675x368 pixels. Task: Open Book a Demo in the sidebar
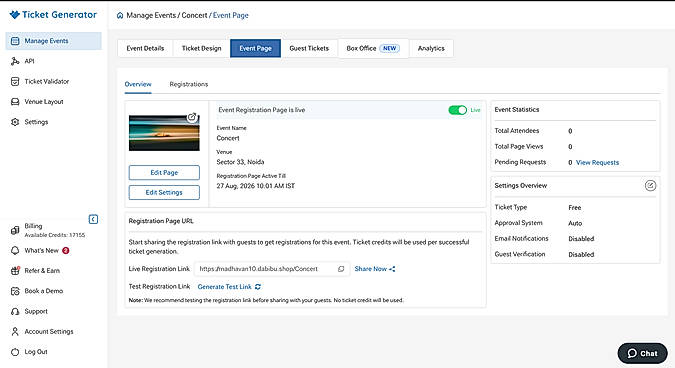(x=44, y=291)
